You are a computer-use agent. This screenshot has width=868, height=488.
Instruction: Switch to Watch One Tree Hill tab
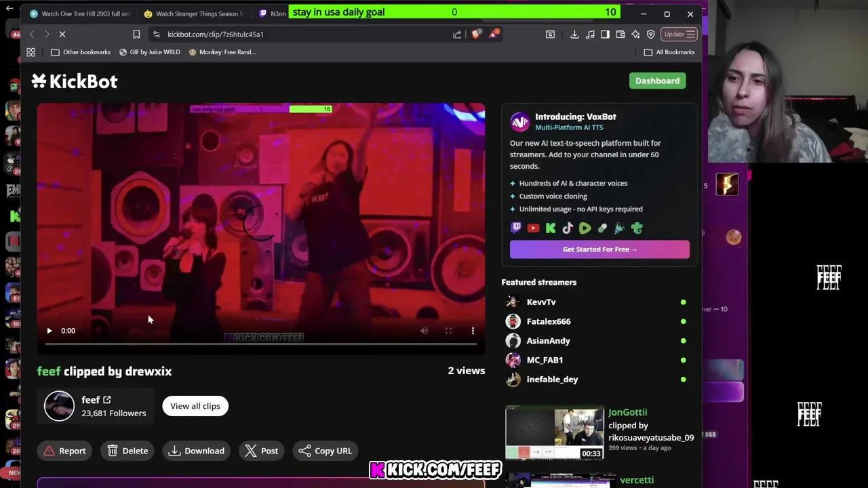point(79,14)
